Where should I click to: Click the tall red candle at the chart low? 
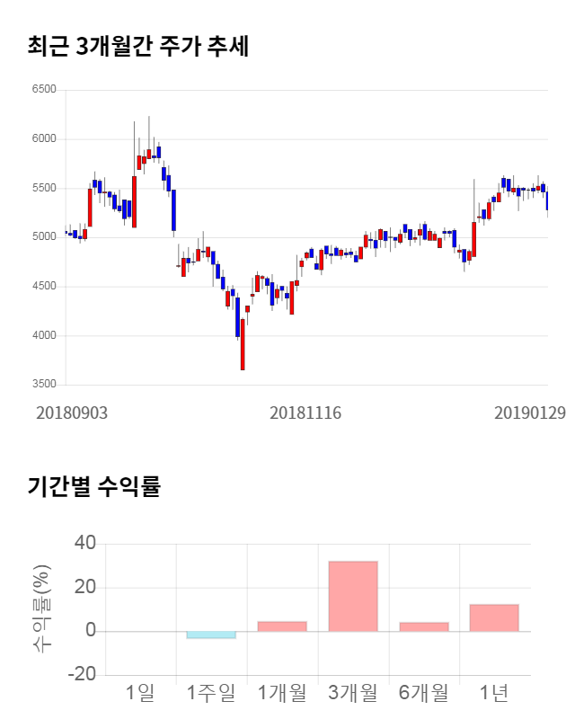pyautogui.click(x=243, y=343)
